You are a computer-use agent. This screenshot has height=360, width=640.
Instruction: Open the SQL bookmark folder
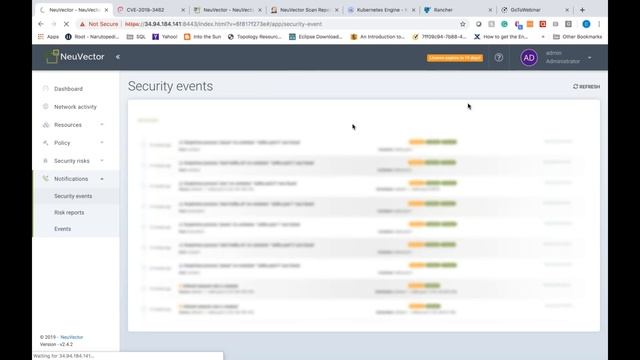tap(136, 37)
